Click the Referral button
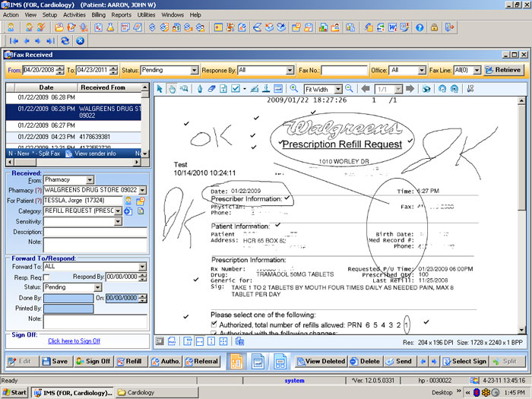Screen dimensions: 532x399 pos(202,361)
